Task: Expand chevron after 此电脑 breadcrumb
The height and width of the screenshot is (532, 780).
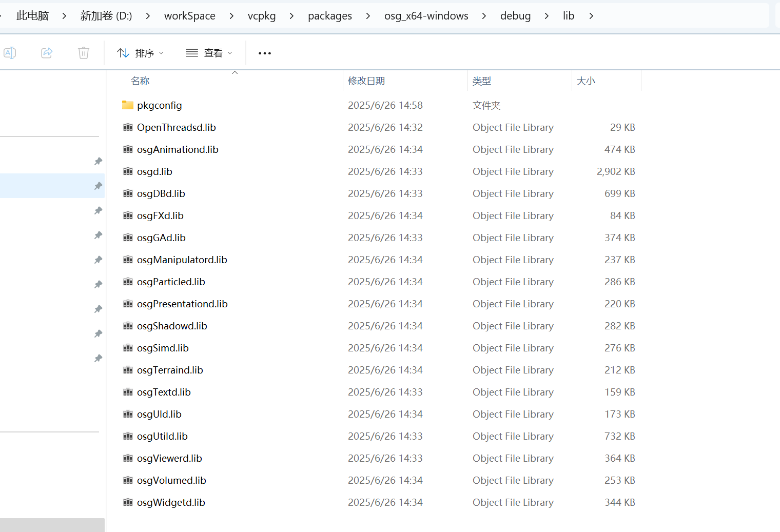Action: [64, 16]
